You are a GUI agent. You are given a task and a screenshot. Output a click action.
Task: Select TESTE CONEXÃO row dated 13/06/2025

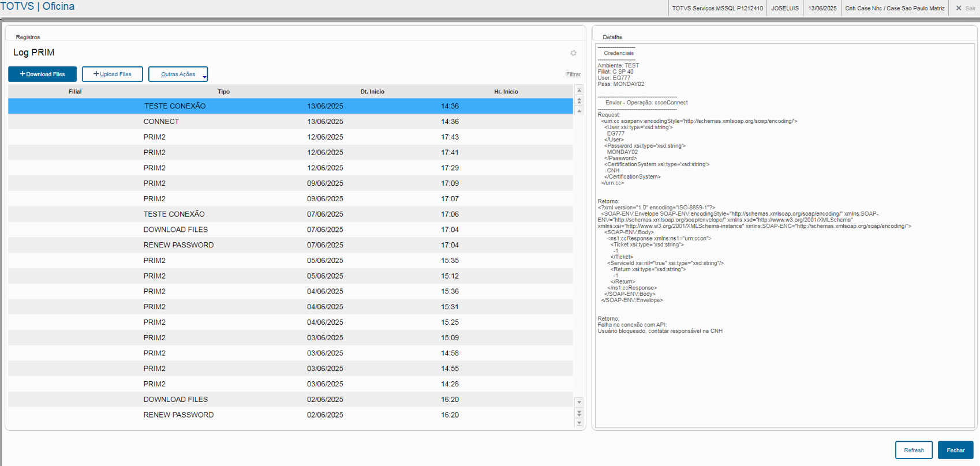pyautogui.click(x=290, y=106)
